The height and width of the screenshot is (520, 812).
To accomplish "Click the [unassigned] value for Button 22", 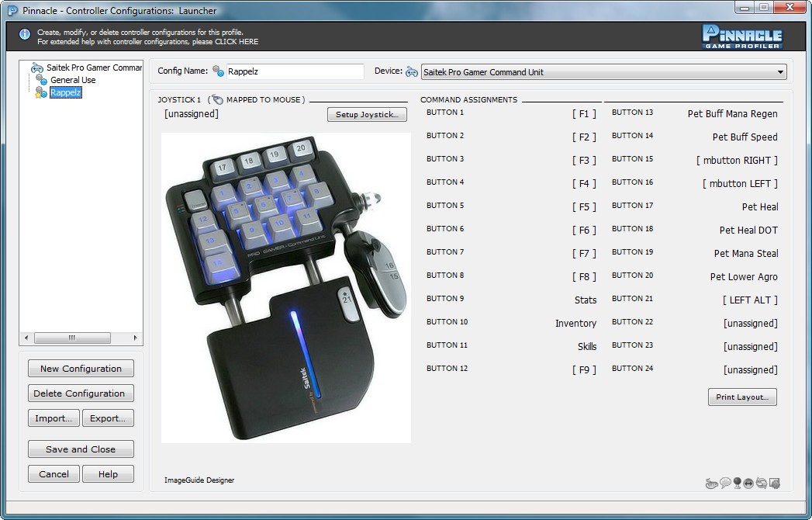I will (x=751, y=324).
